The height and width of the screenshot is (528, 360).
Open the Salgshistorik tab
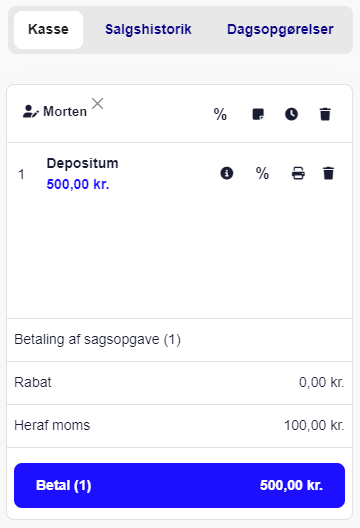148,30
